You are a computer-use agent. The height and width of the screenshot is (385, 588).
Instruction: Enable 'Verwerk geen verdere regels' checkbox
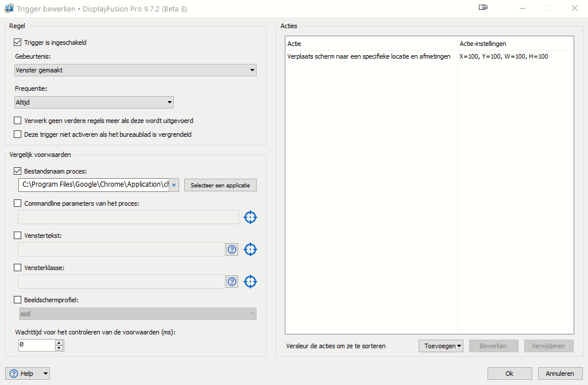coord(17,121)
